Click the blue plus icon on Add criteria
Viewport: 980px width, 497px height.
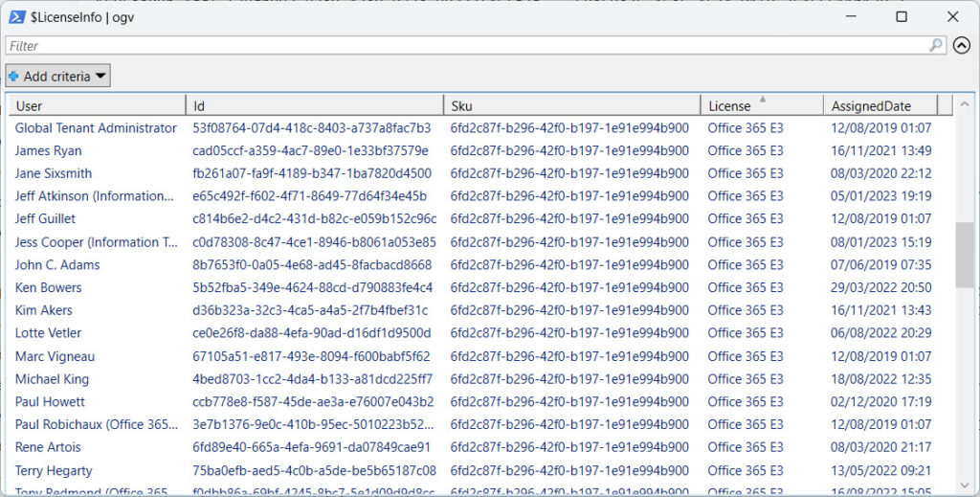click(x=13, y=77)
